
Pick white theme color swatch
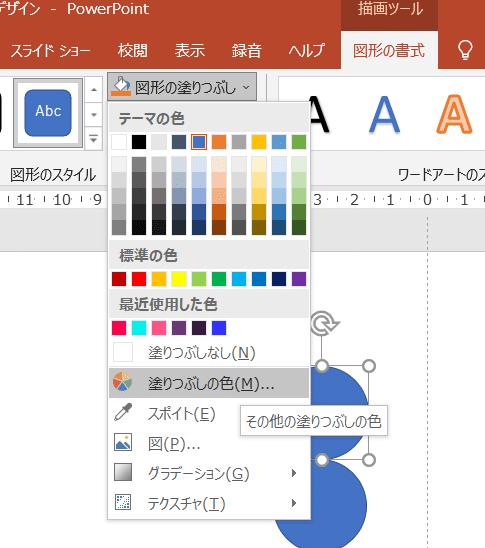tap(119, 142)
